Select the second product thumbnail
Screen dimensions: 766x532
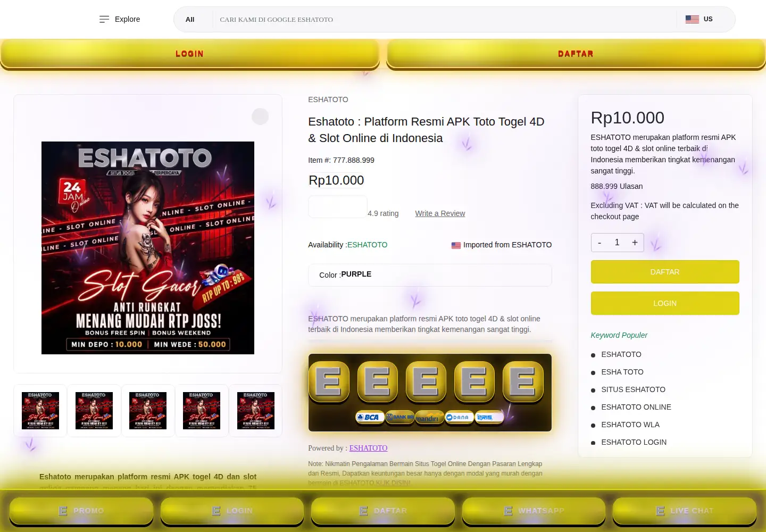tap(94, 411)
